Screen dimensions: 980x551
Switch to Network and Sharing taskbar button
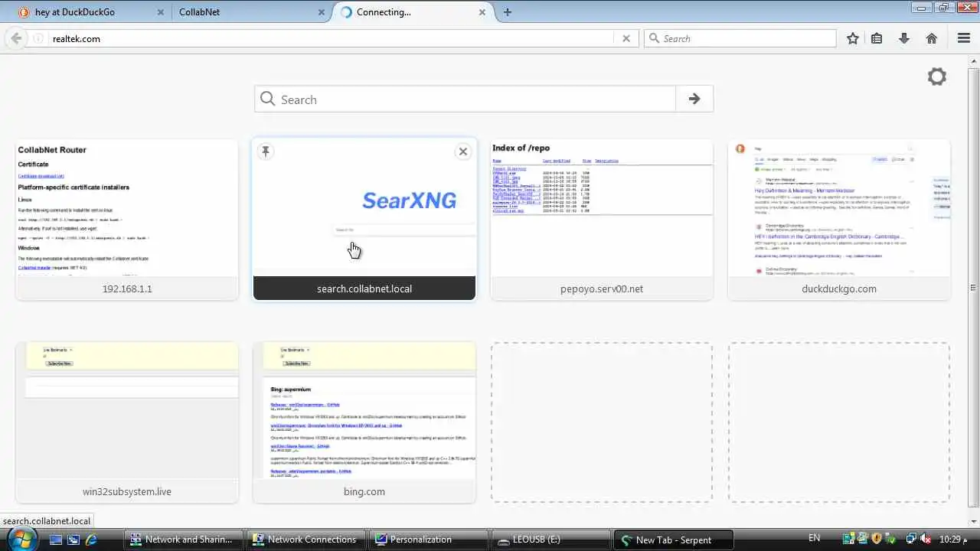[x=183, y=540]
